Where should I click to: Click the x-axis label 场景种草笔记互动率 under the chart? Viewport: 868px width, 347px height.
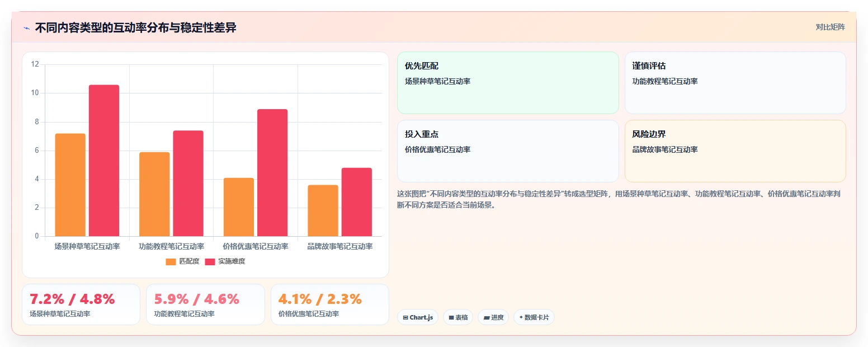(87, 246)
